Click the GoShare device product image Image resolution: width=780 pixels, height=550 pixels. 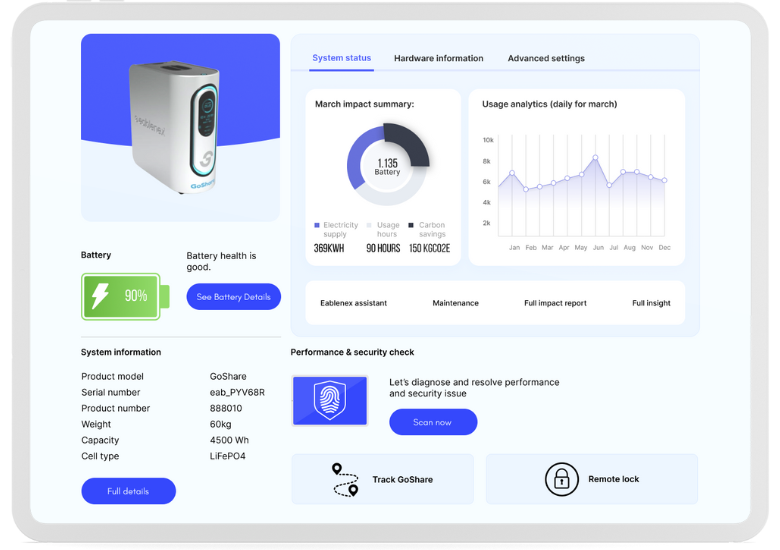click(x=175, y=128)
